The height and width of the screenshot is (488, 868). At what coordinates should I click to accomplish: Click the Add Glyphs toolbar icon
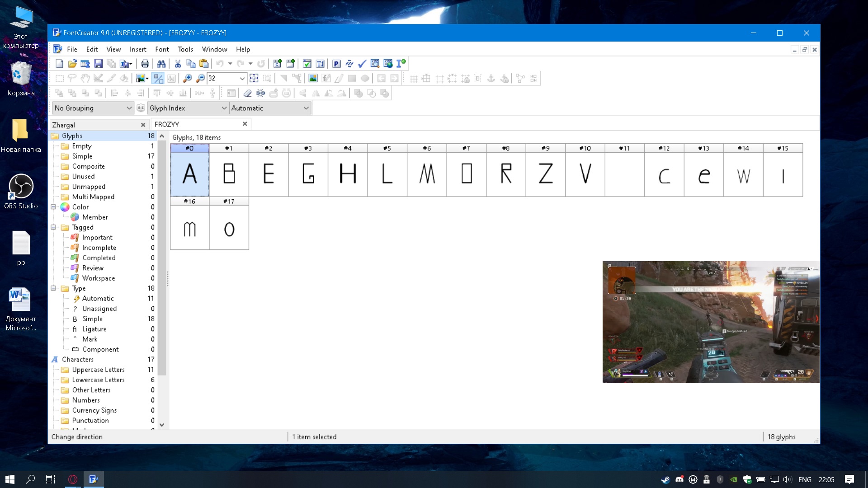point(291,64)
